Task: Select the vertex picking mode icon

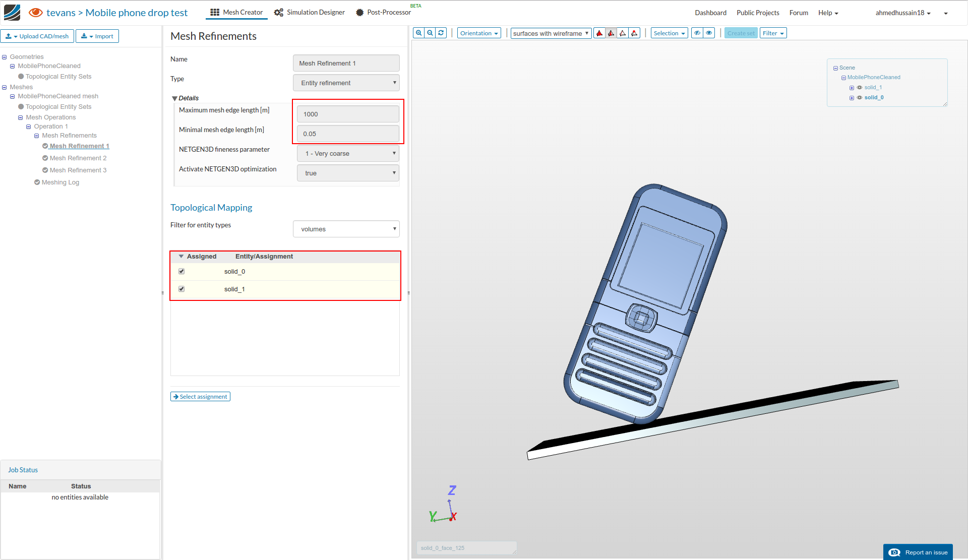Action: (634, 33)
